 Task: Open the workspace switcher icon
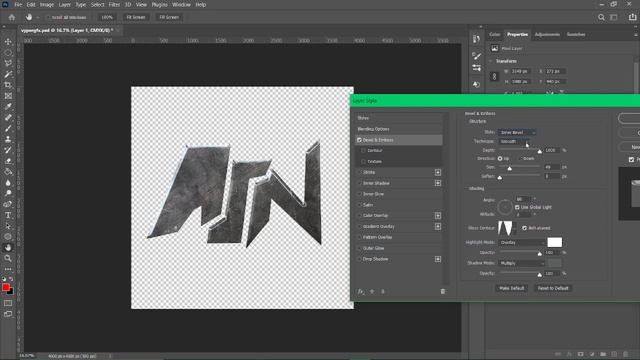click(x=614, y=17)
